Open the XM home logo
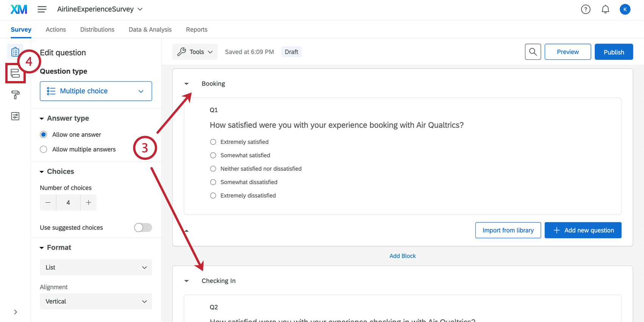Screen dimensions: 644x322 [19, 9]
